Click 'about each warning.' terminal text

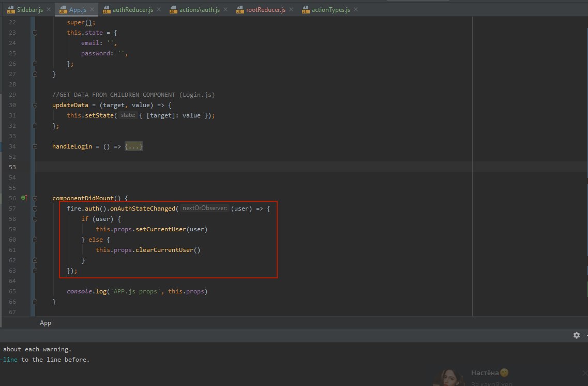click(37, 349)
